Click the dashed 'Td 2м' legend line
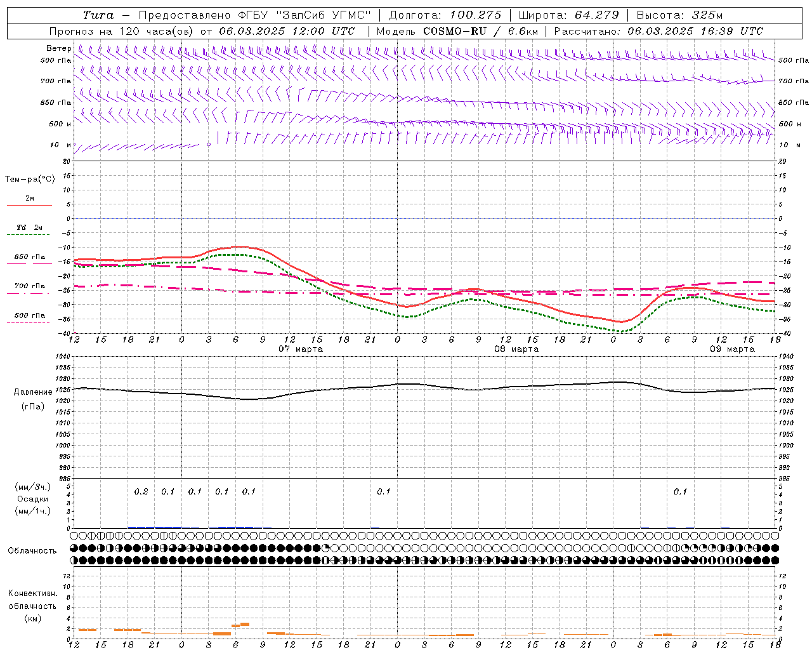The image size is (812, 650). pyautogui.click(x=28, y=235)
